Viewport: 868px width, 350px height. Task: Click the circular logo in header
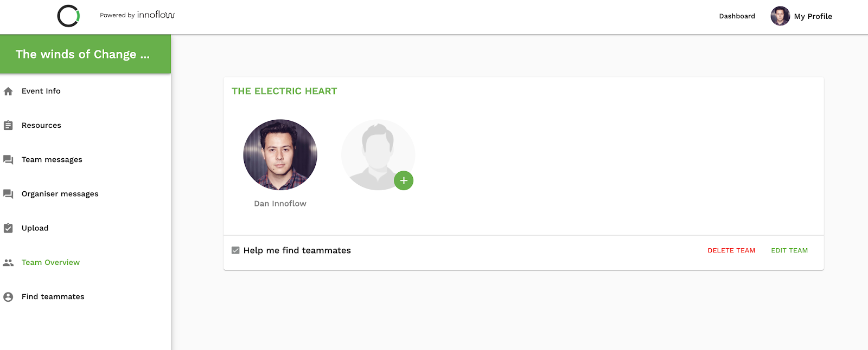click(68, 16)
